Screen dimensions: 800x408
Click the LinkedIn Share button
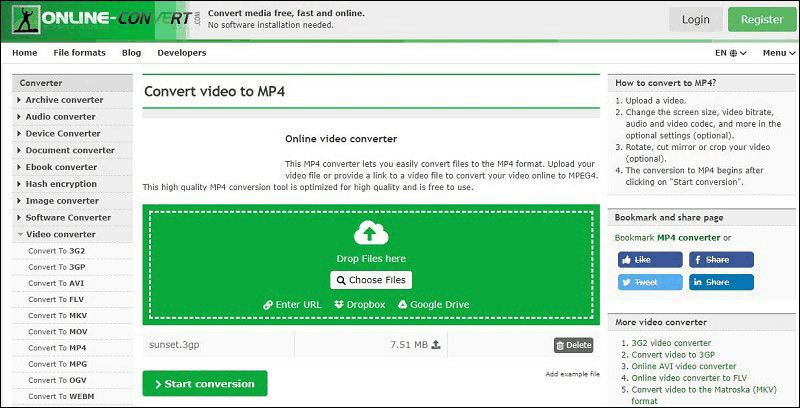click(x=721, y=282)
